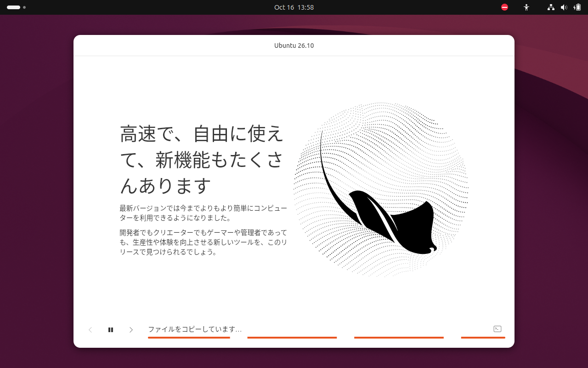
Task: Click the heading '高速で、自由に使えて、新機能もたくさんあります'
Action: [202, 160]
